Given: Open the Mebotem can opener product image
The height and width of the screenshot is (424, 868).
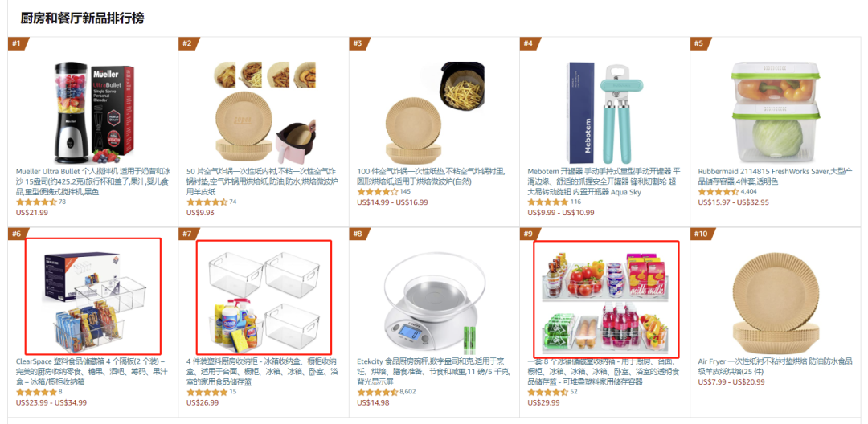Looking at the screenshot, I should click(606, 113).
